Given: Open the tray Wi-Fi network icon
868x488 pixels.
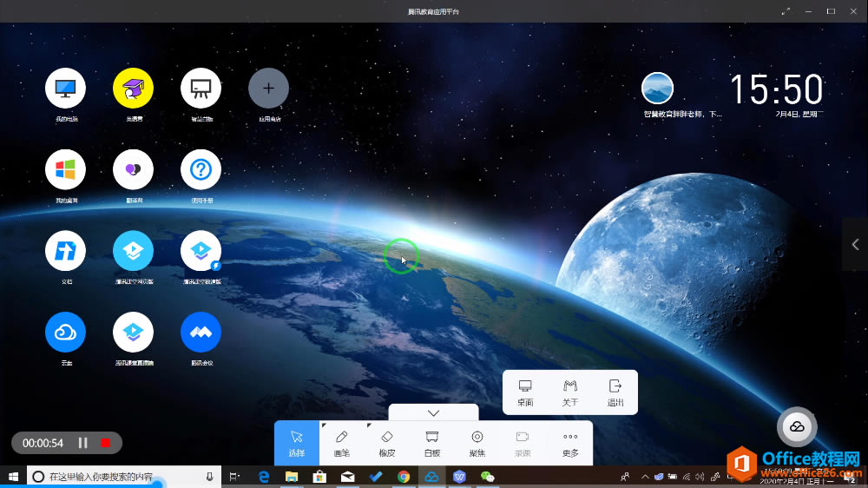Looking at the screenshot, I should click(x=687, y=477).
